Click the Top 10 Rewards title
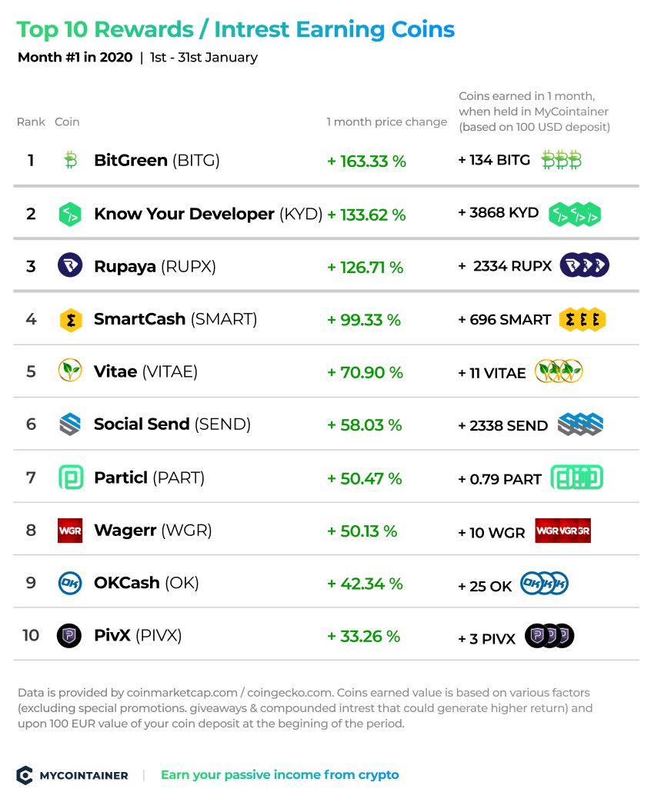Screen dimensions: 661x812 point(235,29)
